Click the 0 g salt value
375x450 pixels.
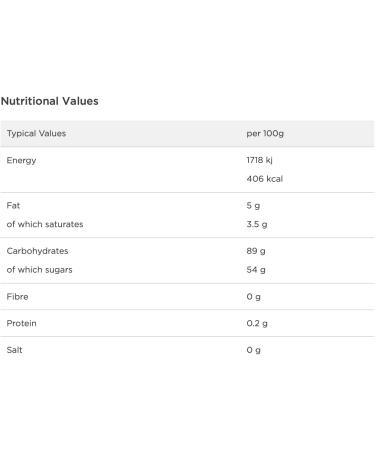tap(253, 350)
